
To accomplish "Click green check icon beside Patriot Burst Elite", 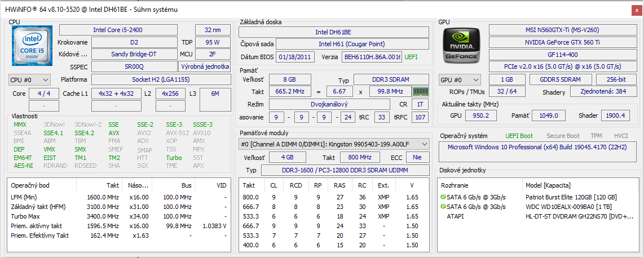I will pos(443,197).
